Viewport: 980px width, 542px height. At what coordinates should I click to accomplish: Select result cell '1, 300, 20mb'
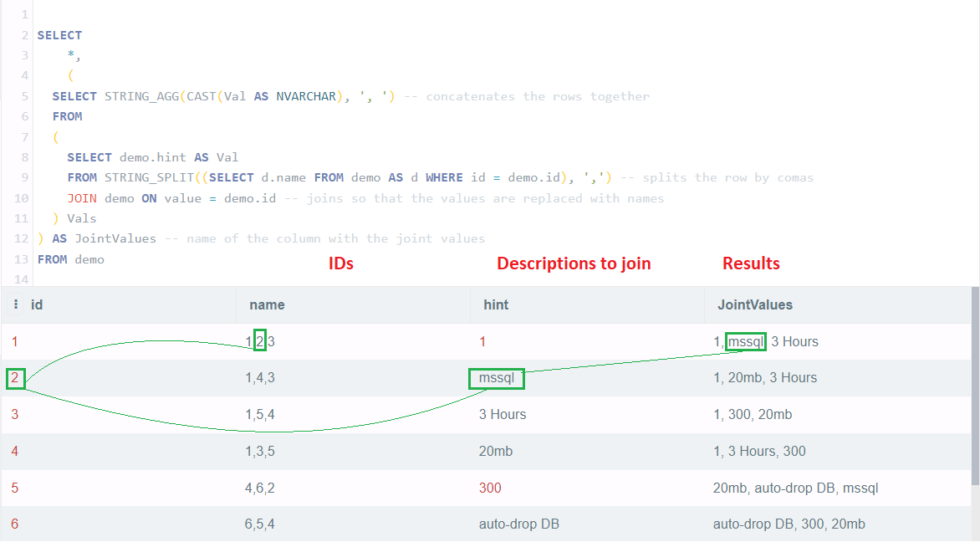click(x=753, y=415)
